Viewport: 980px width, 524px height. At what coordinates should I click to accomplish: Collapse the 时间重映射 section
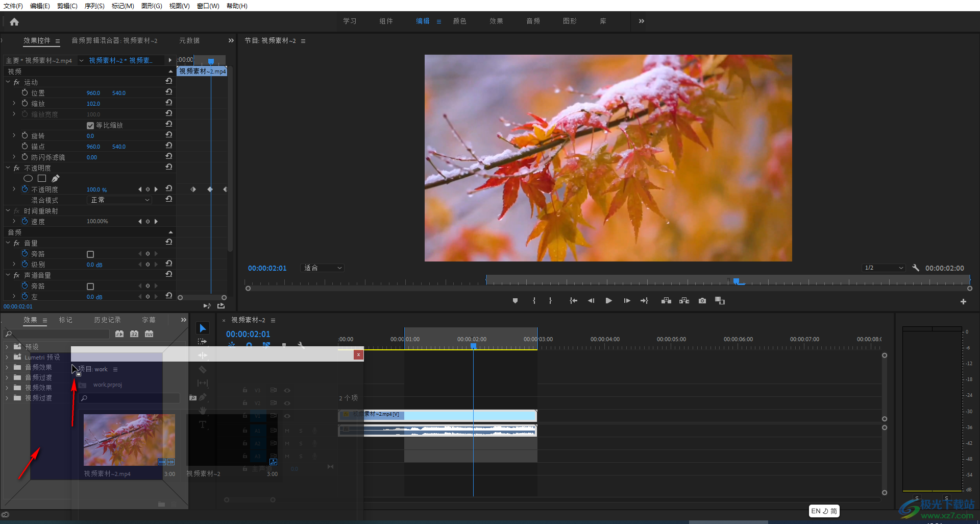[8, 210]
